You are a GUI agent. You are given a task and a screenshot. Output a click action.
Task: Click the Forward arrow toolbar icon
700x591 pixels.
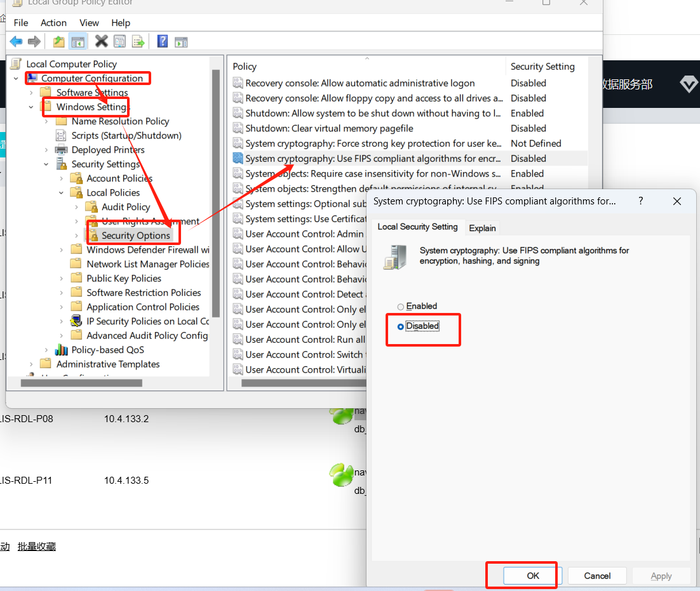pos(34,42)
